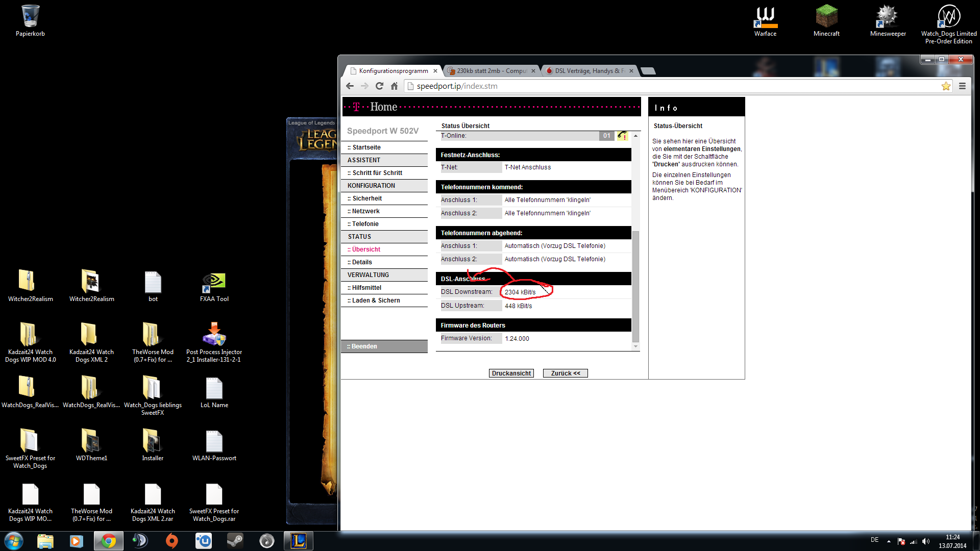
Task: Click the TeamSpeak taskbar icon
Action: point(140,541)
